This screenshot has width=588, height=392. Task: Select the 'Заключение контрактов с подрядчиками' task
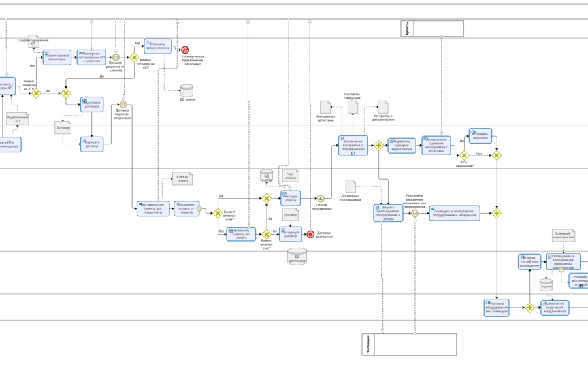[x=353, y=146]
